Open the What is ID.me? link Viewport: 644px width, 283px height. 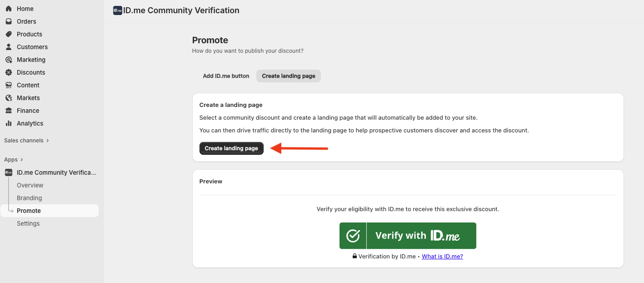tap(442, 257)
